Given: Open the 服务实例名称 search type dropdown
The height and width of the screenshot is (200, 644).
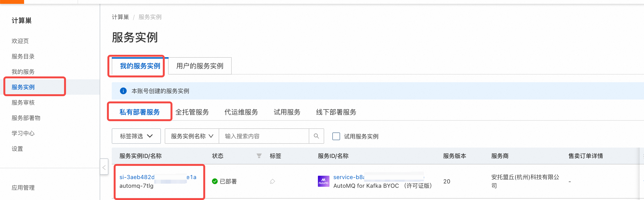Looking at the screenshot, I should click(192, 136).
